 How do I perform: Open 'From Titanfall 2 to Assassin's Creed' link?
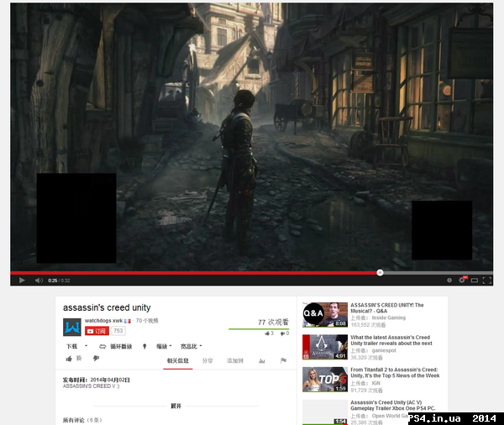click(395, 373)
